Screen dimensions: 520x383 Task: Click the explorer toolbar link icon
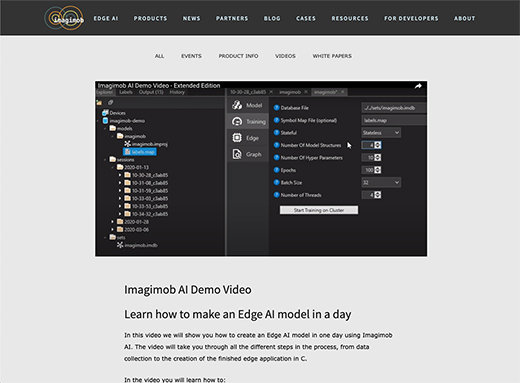(110, 103)
